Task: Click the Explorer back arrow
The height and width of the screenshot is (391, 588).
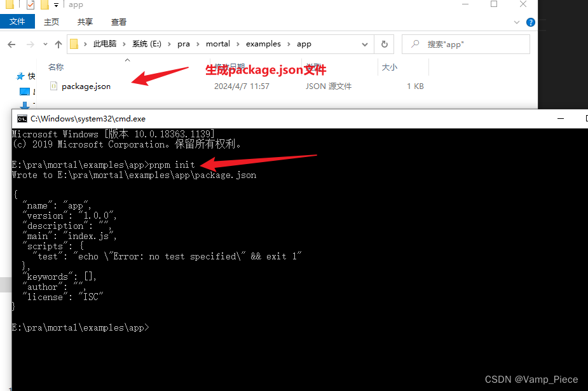Action: tap(11, 45)
